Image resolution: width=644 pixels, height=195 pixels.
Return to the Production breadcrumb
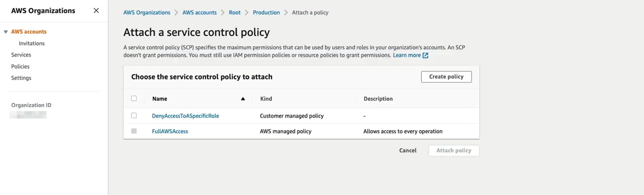pyautogui.click(x=266, y=12)
